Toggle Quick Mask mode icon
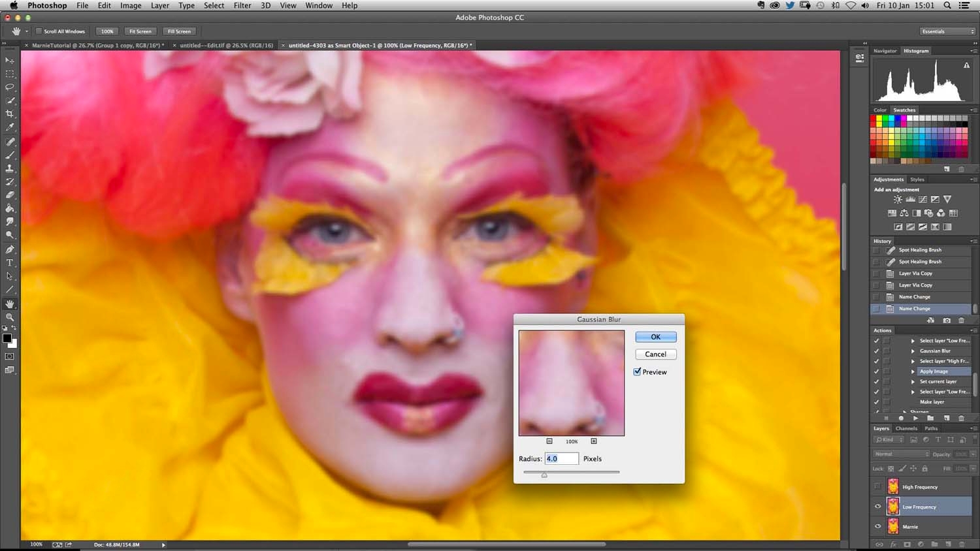 [10, 356]
